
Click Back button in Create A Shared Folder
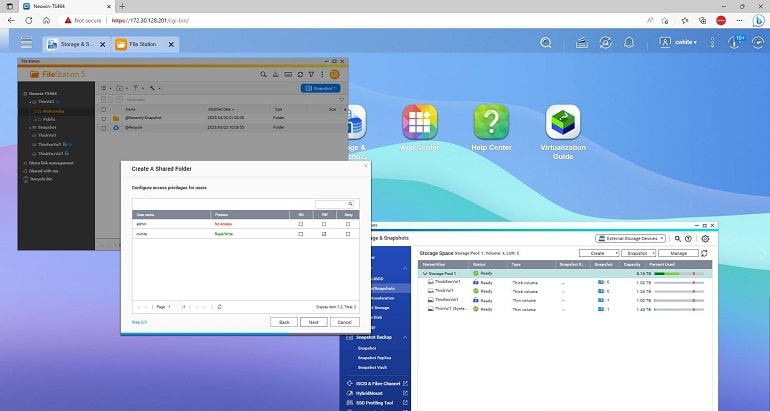click(284, 322)
